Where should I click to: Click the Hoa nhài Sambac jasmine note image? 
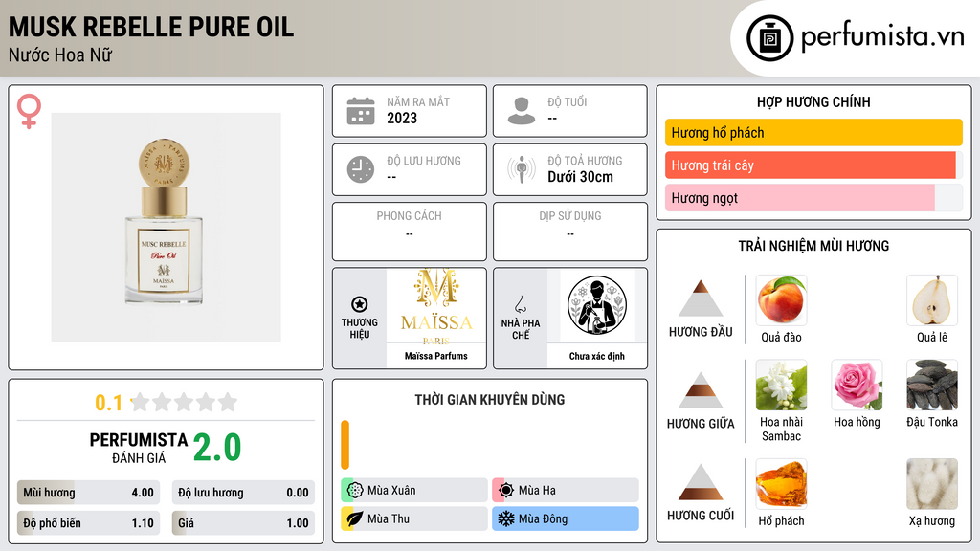781,385
